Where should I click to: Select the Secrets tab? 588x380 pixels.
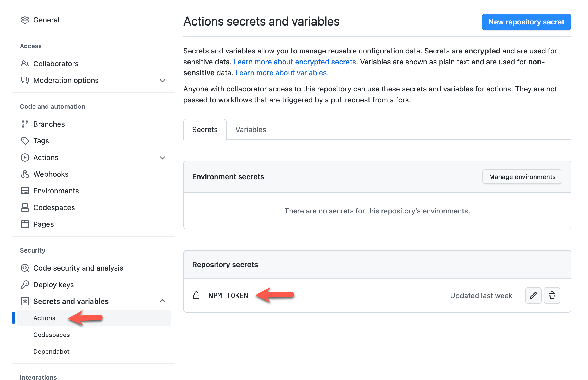[205, 130]
